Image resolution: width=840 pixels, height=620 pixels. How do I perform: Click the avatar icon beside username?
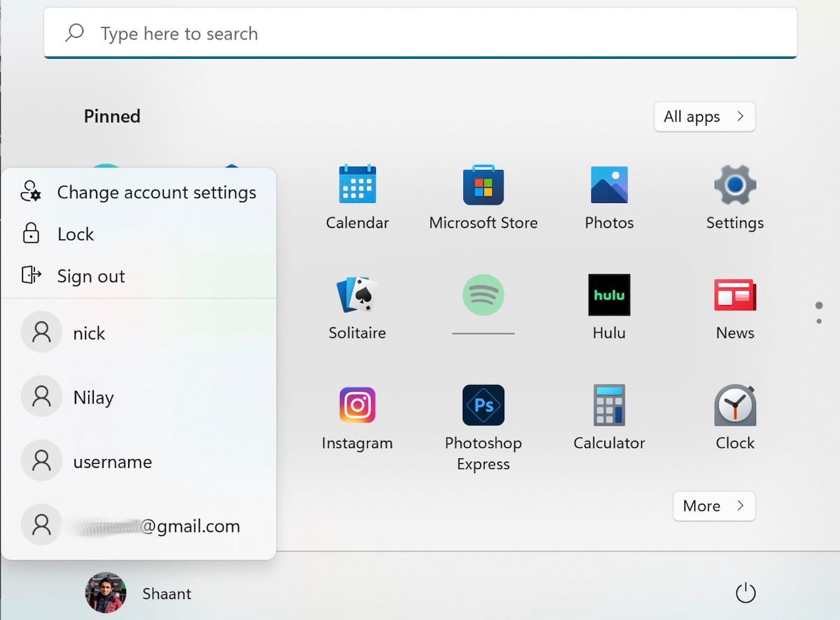(41, 461)
